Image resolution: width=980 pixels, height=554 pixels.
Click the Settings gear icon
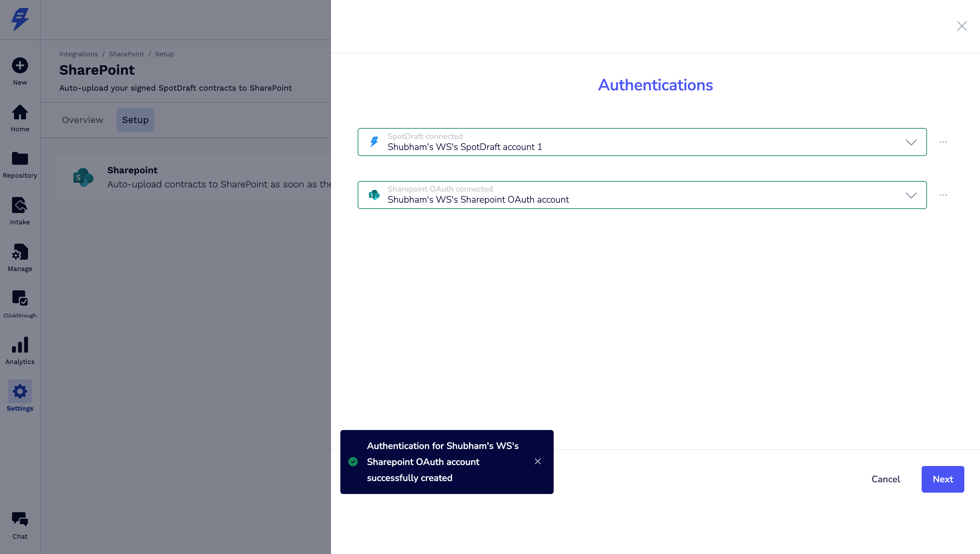click(x=20, y=392)
